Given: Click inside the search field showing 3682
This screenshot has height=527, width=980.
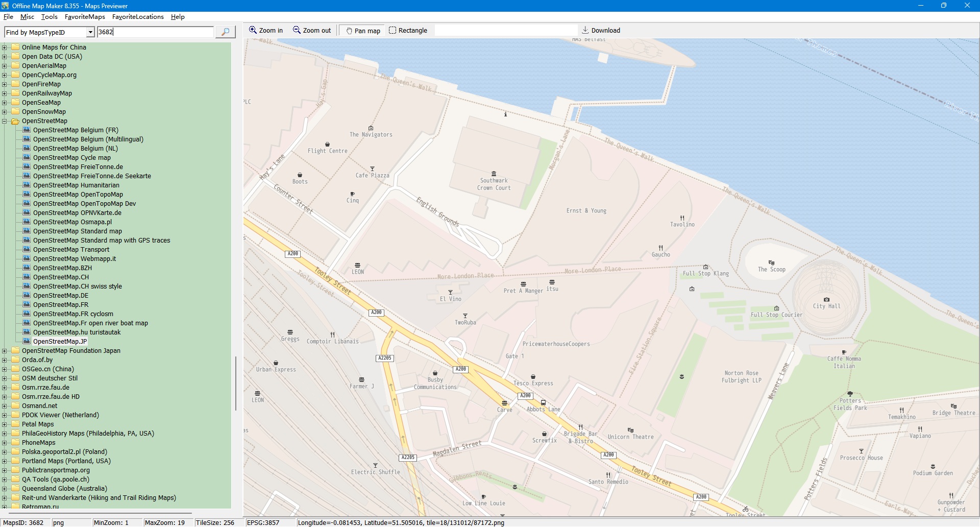Looking at the screenshot, I should pyautogui.click(x=153, y=32).
